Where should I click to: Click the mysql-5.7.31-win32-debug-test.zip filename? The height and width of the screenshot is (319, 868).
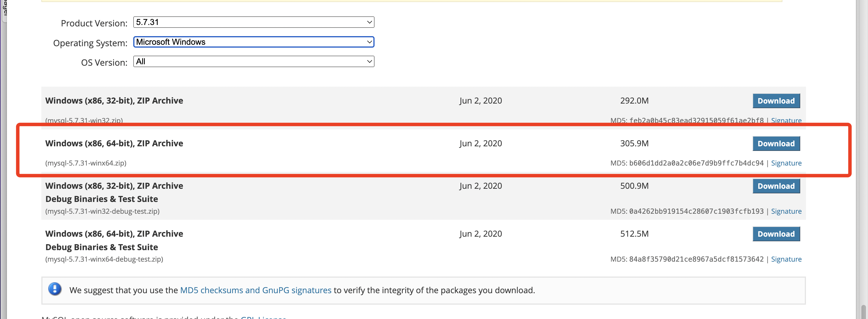pos(103,211)
